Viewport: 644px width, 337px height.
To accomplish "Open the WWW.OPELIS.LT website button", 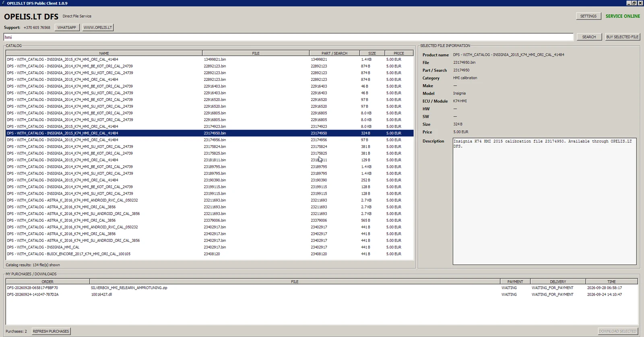I will pos(98,27).
